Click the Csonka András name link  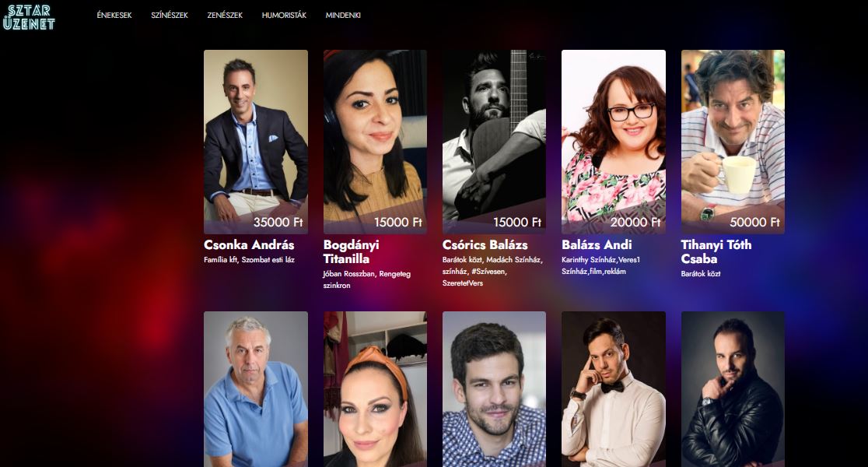(x=249, y=245)
